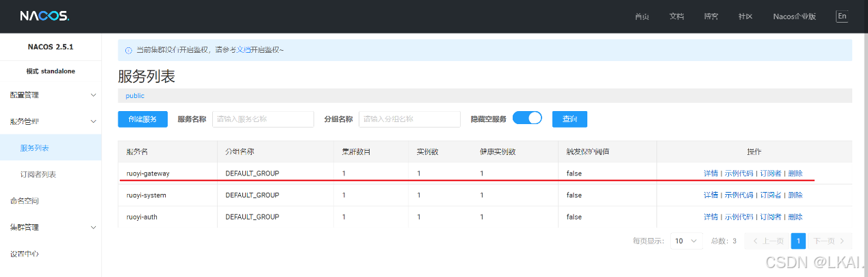Click the info icon in alert banner
This screenshot has width=868, height=277.
pyautogui.click(x=129, y=50)
